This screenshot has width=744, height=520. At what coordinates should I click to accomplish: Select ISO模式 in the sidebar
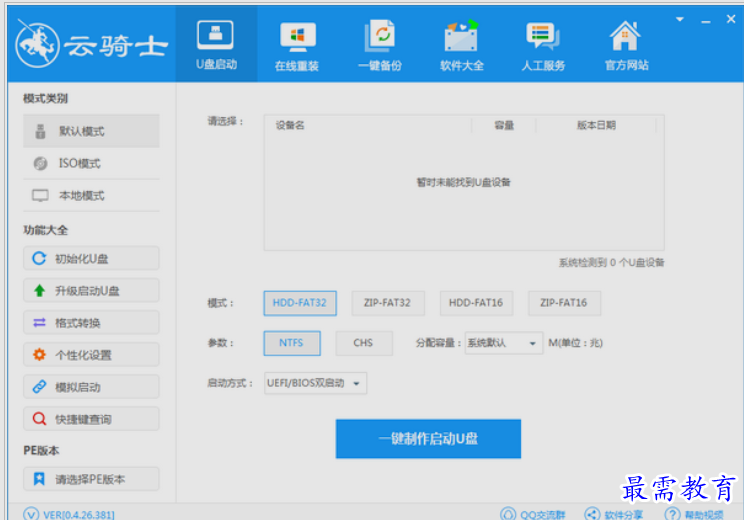91,164
